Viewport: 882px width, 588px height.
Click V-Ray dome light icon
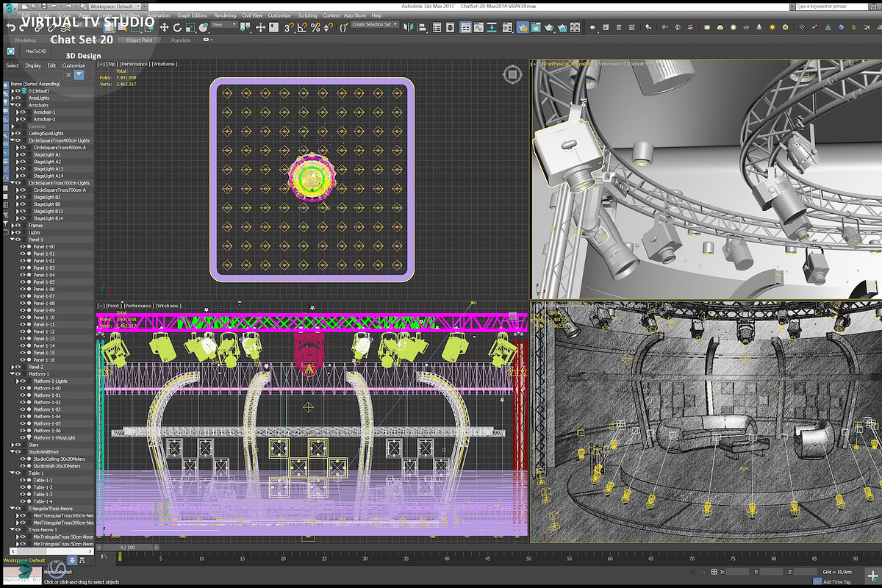[720, 27]
